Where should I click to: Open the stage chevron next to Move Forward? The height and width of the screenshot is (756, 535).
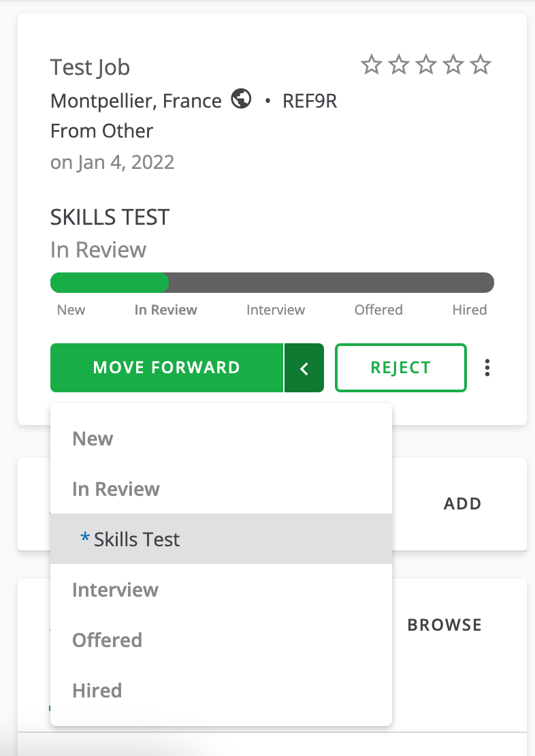click(x=304, y=367)
